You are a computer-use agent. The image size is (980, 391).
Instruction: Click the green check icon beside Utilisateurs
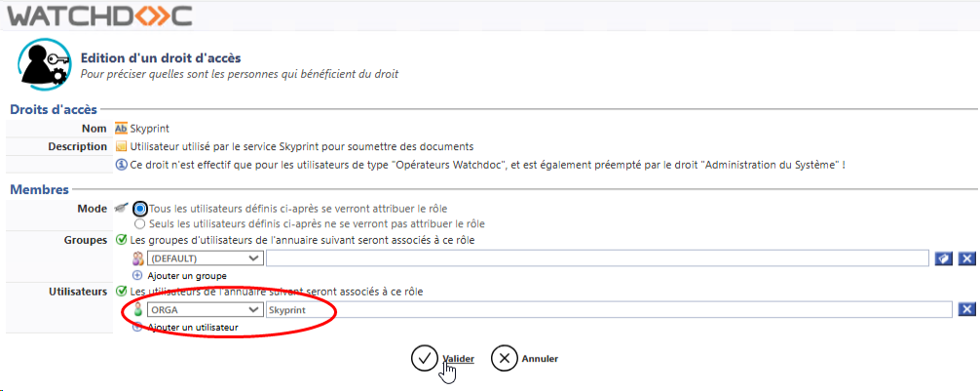pyautogui.click(x=121, y=292)
